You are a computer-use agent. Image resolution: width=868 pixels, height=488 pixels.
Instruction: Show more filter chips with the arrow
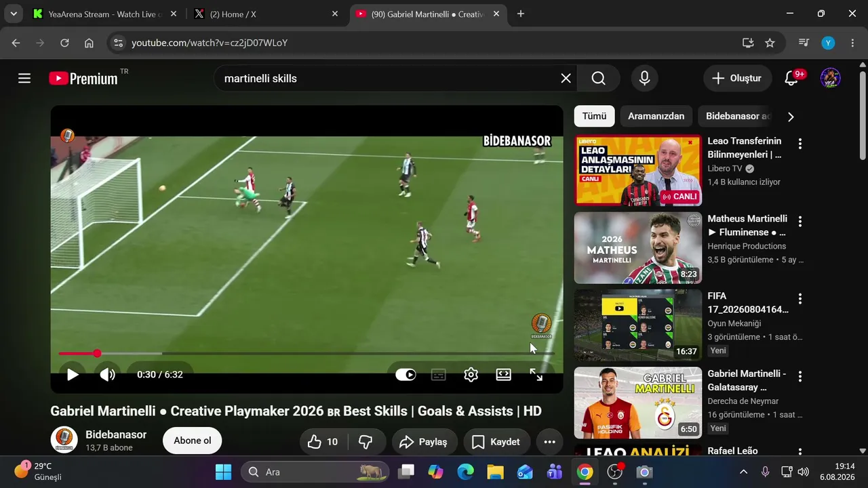pyautogui.click(x=790, y=117)
